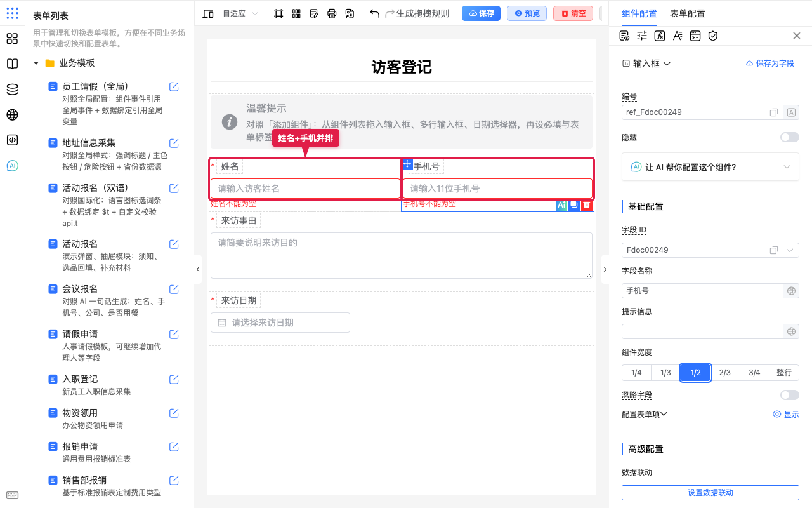Click the 显示 eye toggle
812x508 pixels.
(x=786, y=414)
